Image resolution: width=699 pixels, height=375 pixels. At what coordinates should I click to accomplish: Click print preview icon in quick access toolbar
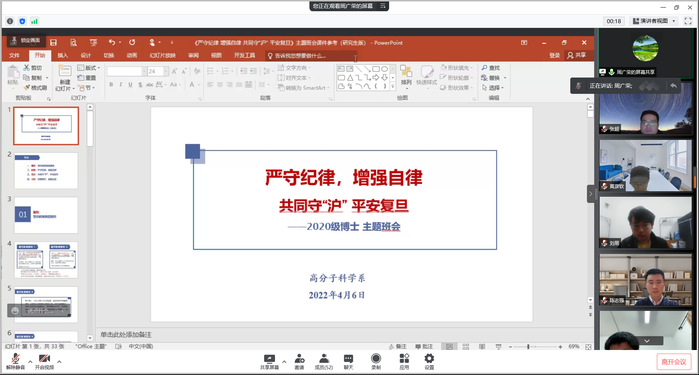tap(74, 42)
